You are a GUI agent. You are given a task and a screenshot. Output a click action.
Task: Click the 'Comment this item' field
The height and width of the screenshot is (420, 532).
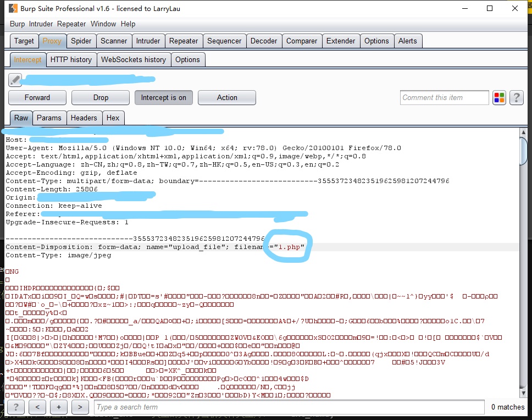tap(444, 98)
